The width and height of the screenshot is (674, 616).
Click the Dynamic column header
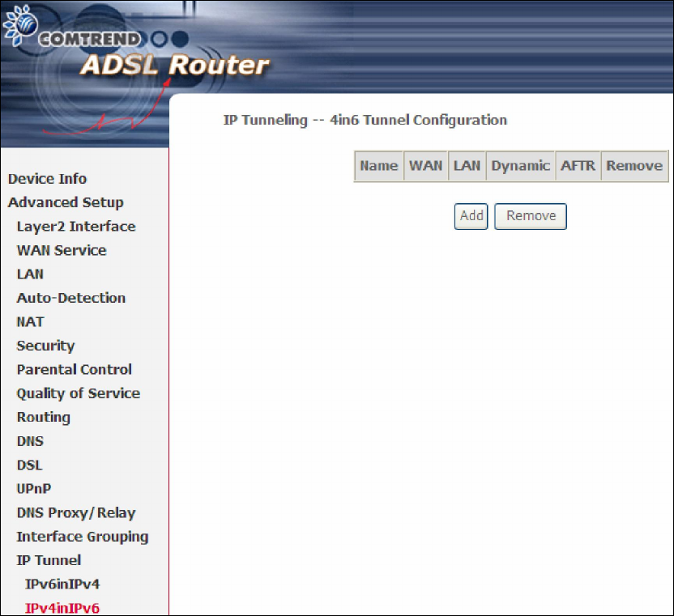pyautogui.click(x=521, y=166)
